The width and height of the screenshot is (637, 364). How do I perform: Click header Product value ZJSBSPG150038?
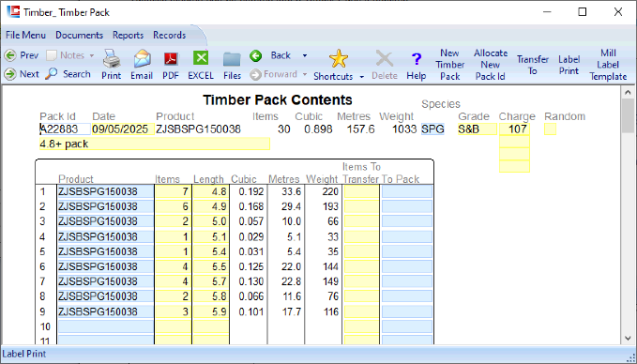tap(198, 129)
